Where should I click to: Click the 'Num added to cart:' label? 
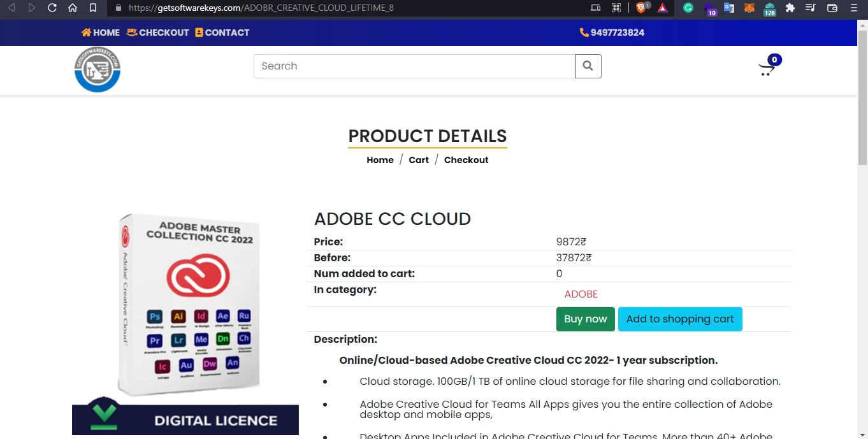click(365, 274)
